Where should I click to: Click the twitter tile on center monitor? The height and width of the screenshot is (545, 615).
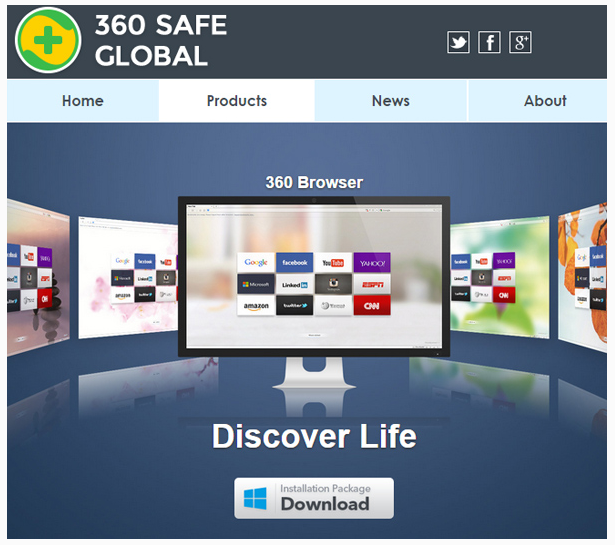click(x=295, y=306)
